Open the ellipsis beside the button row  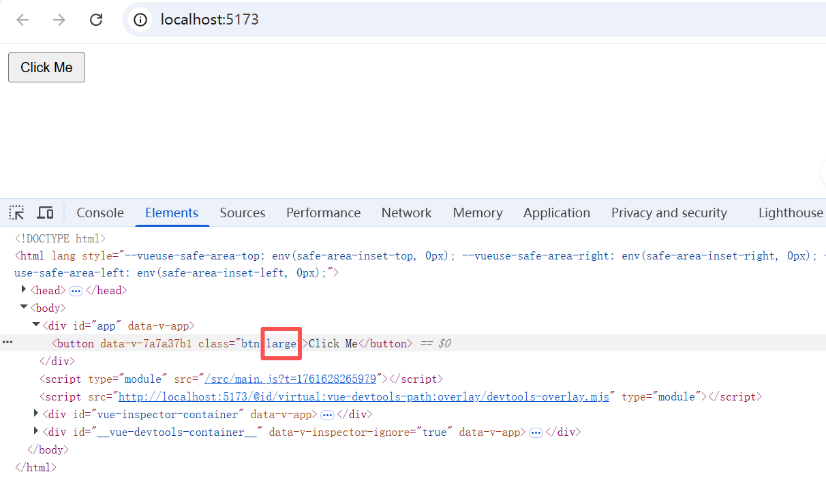pyautogui.click(x=7, y=343)
